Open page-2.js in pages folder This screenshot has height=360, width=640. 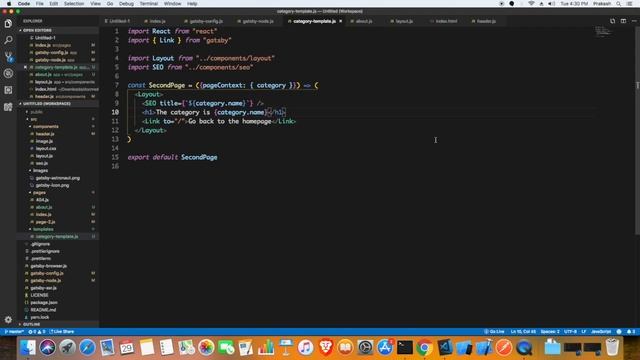pos(45,222)
